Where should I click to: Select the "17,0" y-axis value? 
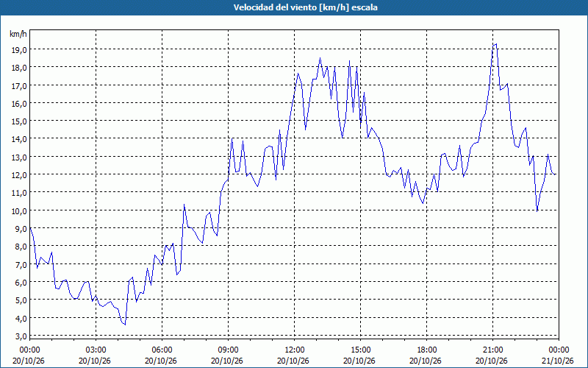[x=18, y=85]
